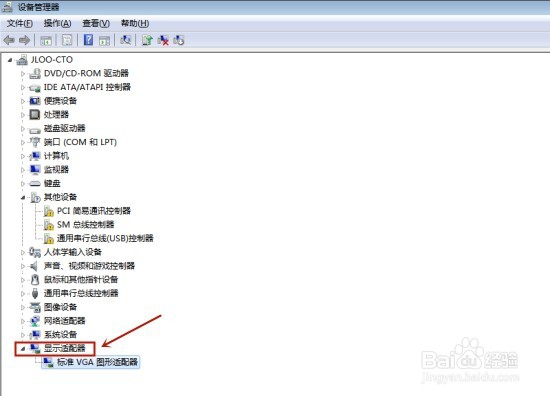Select SM 总线控制器 device
Screen dimensions: 550x396
pos(86,224)
